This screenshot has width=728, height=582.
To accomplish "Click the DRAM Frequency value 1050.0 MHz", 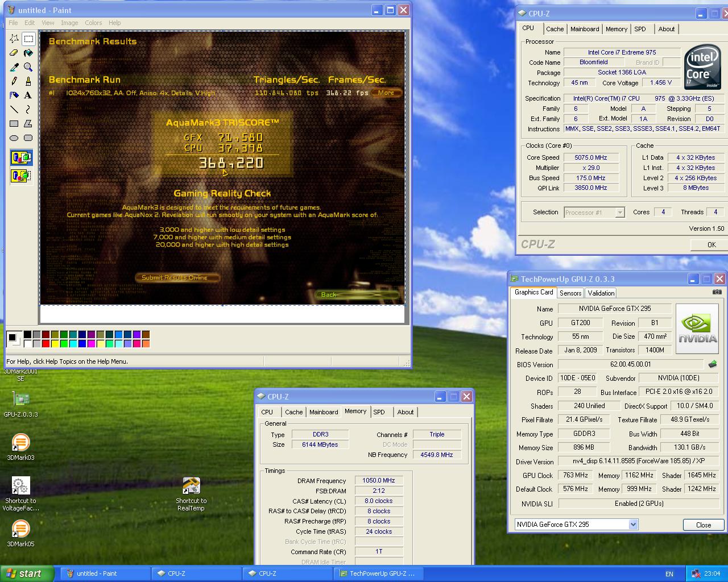I will click(379, 480).
